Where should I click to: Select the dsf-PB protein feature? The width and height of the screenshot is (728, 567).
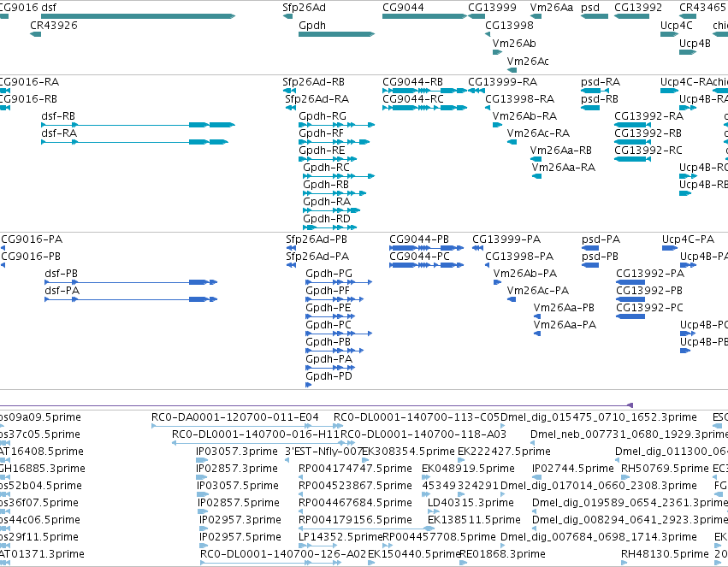tap(131, 282)
